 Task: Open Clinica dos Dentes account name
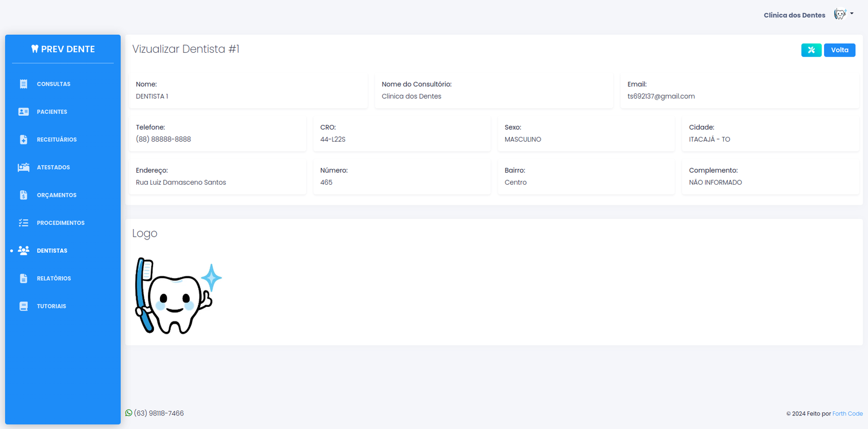pyautogui.click(x=794, y=15)
